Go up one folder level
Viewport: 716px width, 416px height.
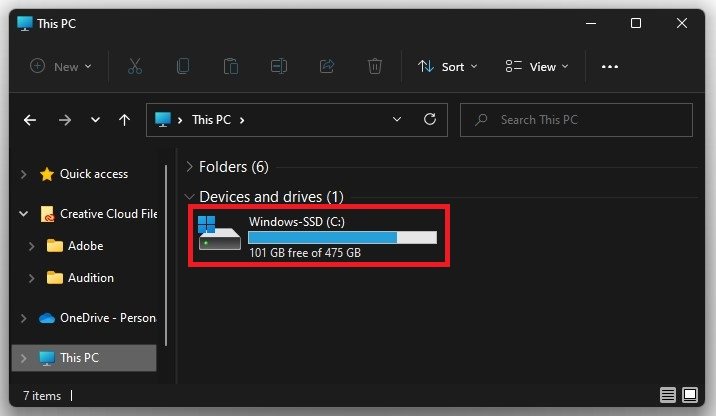coord(124,120)
